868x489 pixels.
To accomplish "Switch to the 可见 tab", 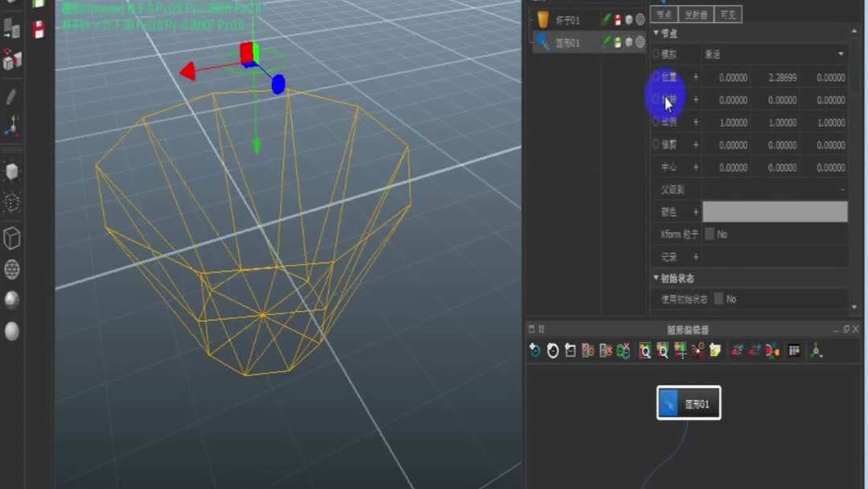I will click(x=728, y=14).
